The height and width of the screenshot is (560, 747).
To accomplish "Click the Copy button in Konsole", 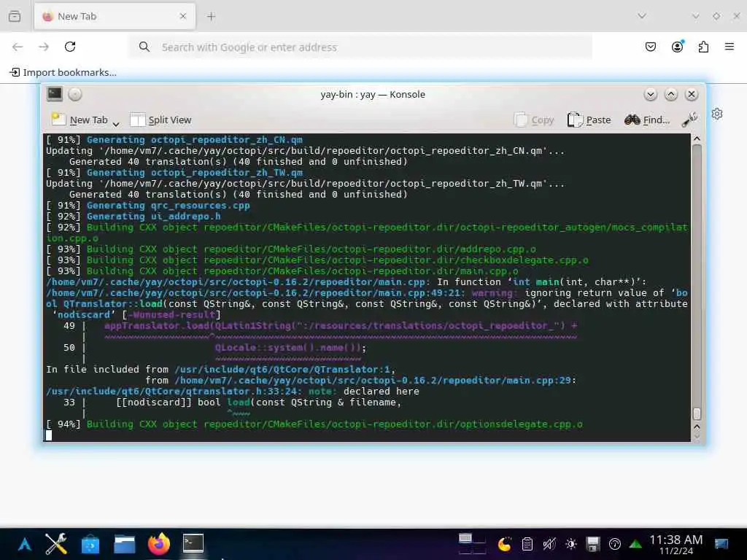I will pyautogui.click(x=534, y=120).
